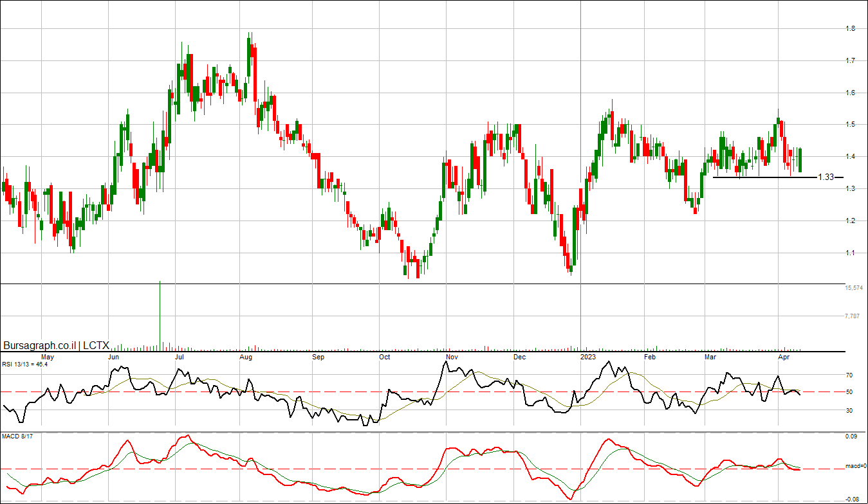Screen dimensions: 868x504
Task: Click the 1.6 price axis label
Action: (x=850, y=93)
